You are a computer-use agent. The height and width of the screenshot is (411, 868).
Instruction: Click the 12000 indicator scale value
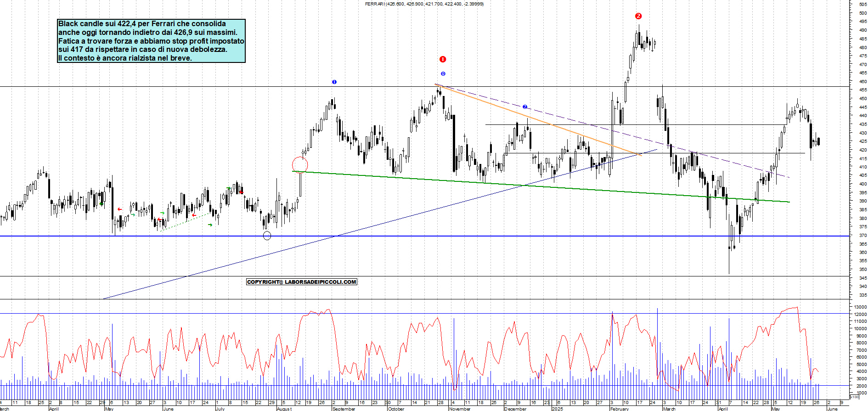point(860,314)
